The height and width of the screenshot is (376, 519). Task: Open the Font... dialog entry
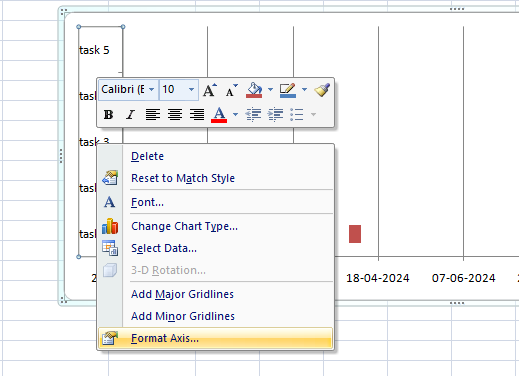216,202
